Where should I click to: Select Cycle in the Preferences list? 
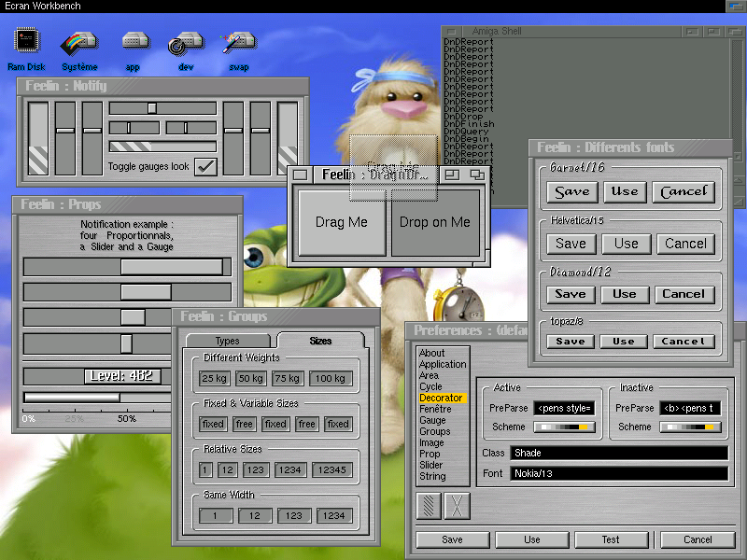click(430, 386)
